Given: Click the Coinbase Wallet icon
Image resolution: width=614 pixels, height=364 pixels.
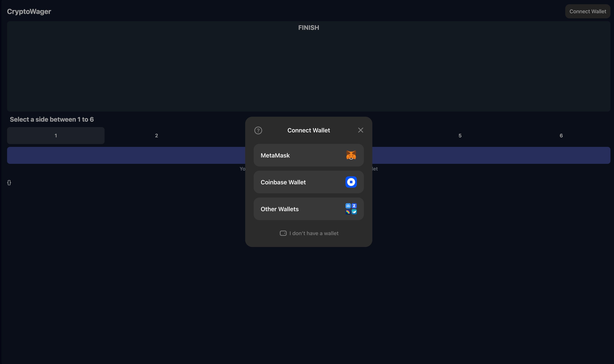Looking at the screenshot, I should point(351,182).
